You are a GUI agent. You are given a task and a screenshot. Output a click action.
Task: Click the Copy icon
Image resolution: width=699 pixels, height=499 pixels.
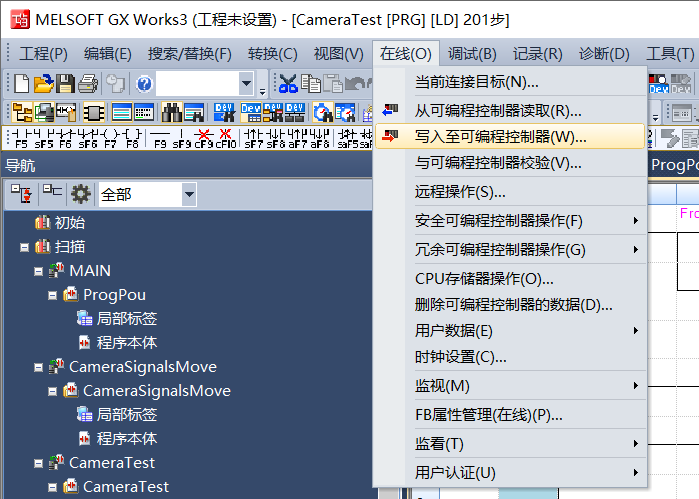click(x=311, y=83)
